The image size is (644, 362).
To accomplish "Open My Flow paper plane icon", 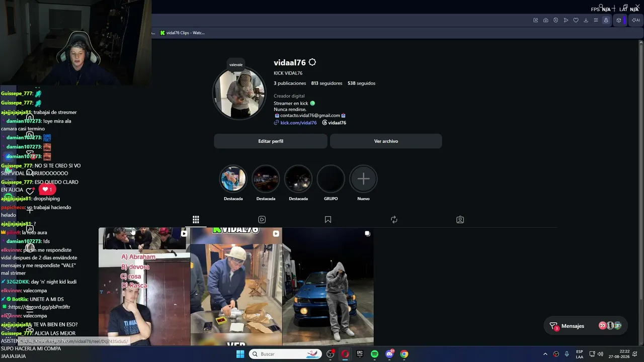I will coord(566,20).
